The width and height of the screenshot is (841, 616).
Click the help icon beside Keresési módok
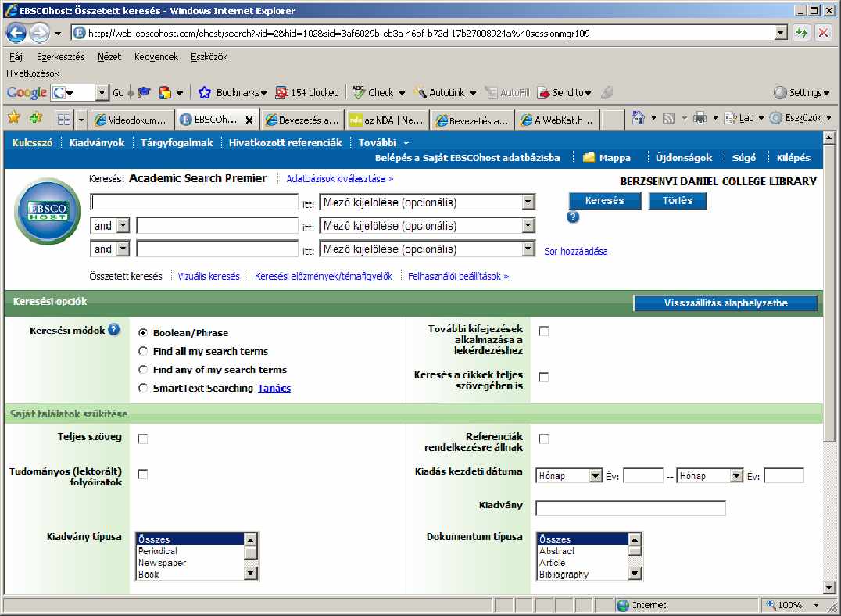coord(114,329)
